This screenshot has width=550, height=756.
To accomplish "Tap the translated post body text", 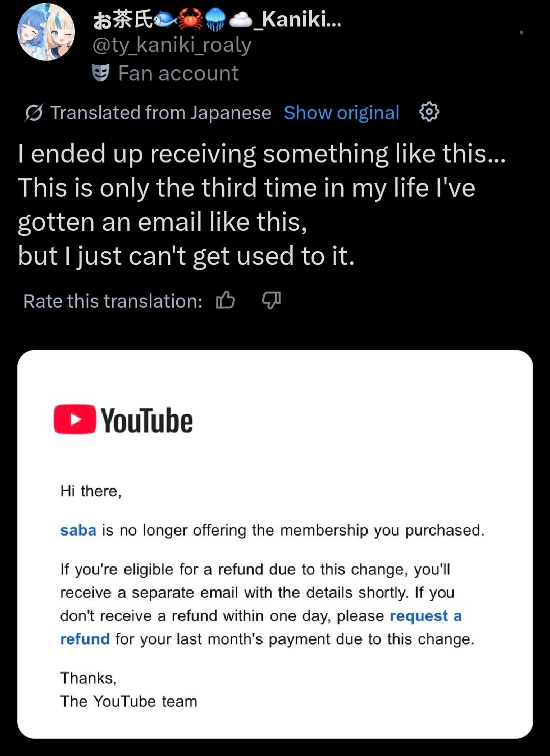I will (262, 204).
